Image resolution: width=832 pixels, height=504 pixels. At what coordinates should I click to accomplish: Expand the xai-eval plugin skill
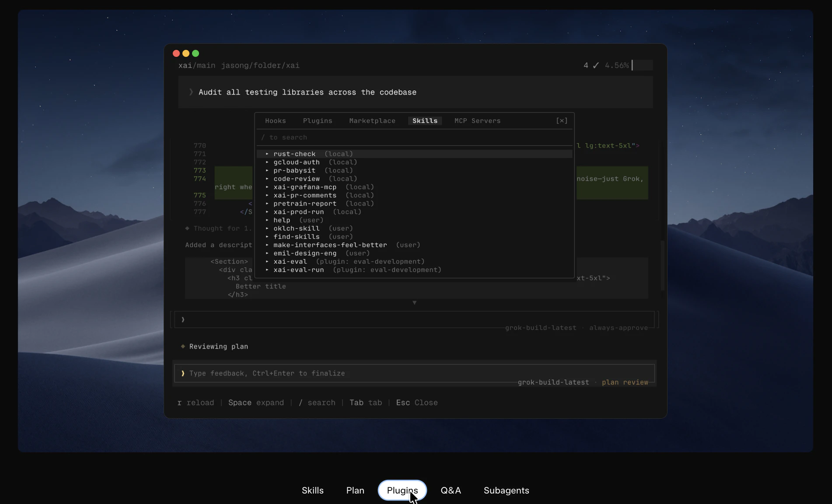[414, 262]
